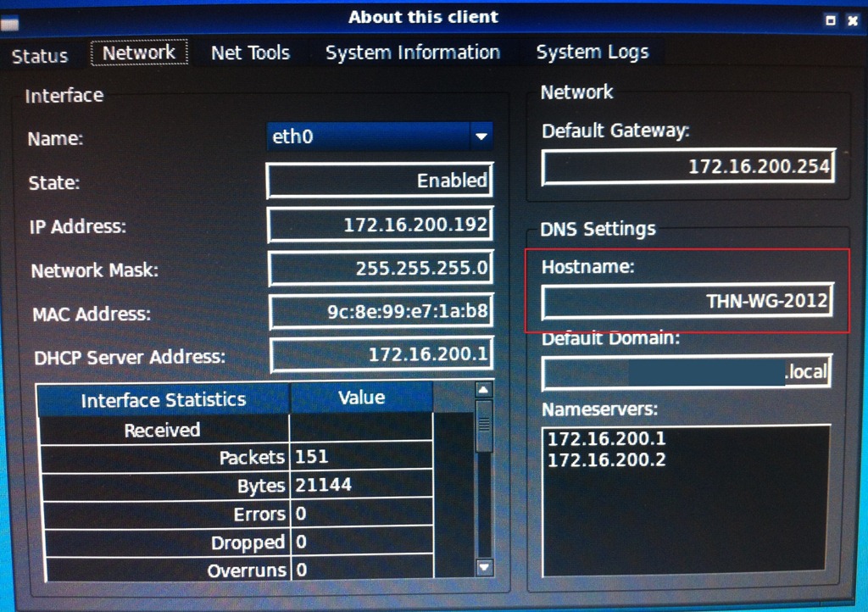Click the statistics scrollbar thumb
The height and width of the screenshot is (612, 868).
pos(484,426)
